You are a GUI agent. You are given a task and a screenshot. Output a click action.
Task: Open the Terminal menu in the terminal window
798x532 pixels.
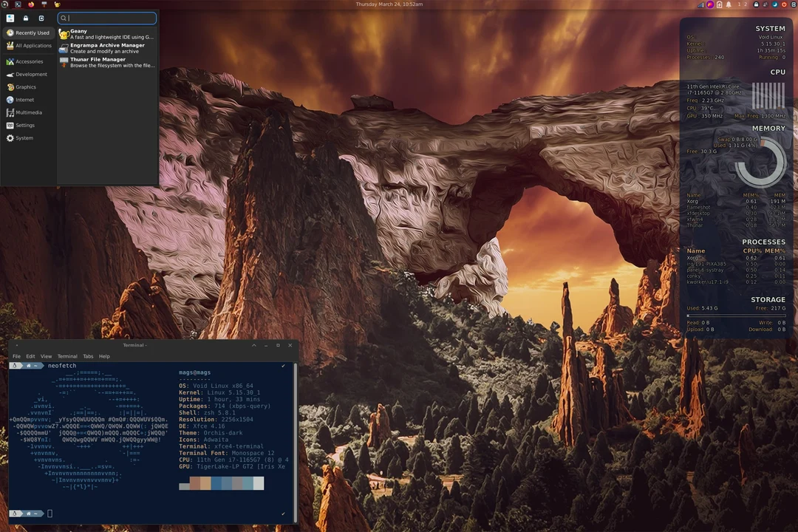[x=67, y=355]
